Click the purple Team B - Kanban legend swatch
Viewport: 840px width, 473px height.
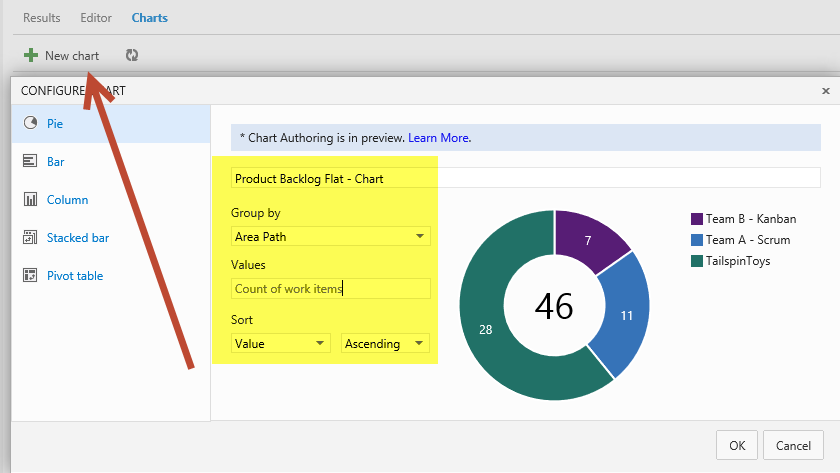coord(697,219)
